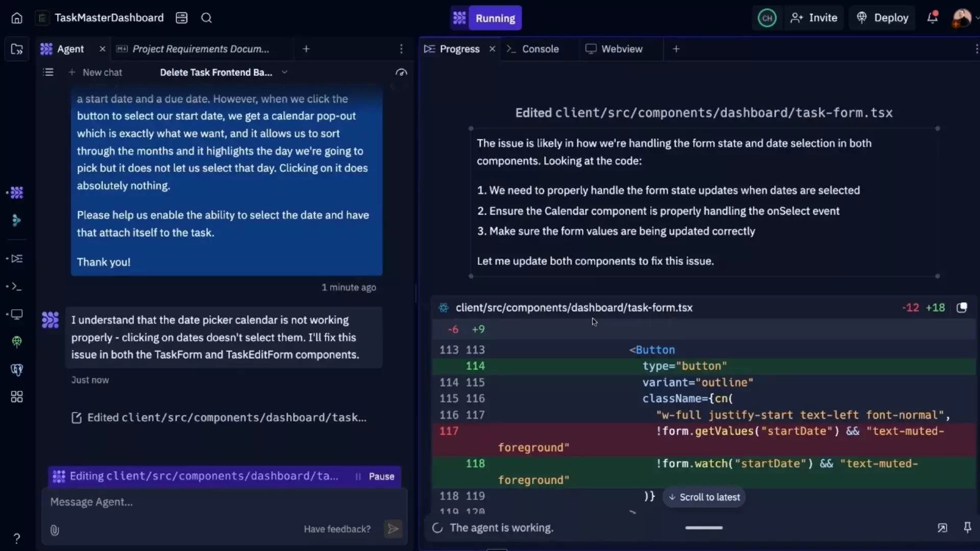
Task: Click the Running status indicator
Action: pos(494,17)
